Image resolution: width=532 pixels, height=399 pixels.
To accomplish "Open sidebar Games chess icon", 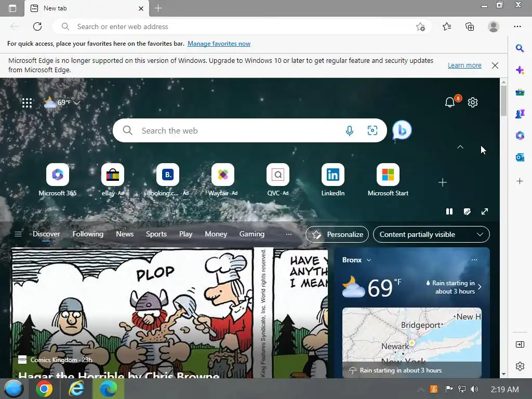I will 520,114.
